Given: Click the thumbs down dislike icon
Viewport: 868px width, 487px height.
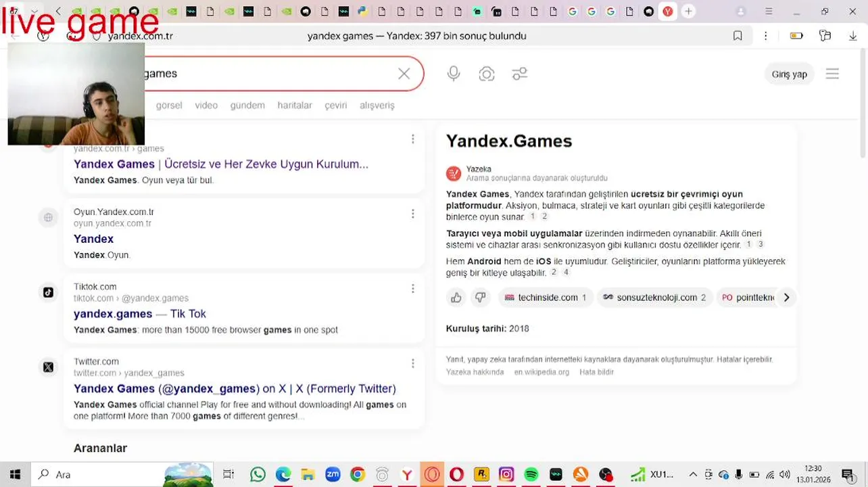Looking at the screenshot, I should pyautogui.click(x=481, y=298).
